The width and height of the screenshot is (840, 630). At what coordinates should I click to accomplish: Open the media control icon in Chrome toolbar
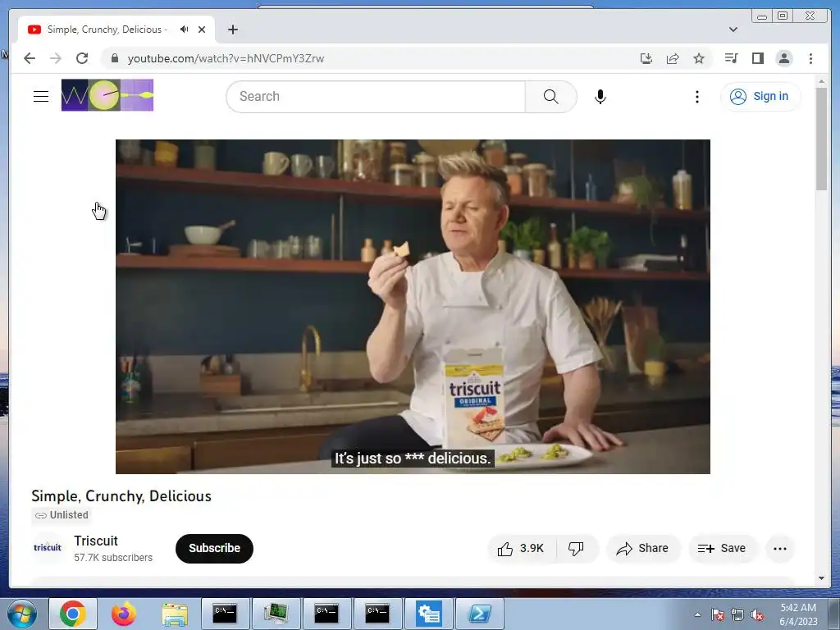tap(731, 58)
